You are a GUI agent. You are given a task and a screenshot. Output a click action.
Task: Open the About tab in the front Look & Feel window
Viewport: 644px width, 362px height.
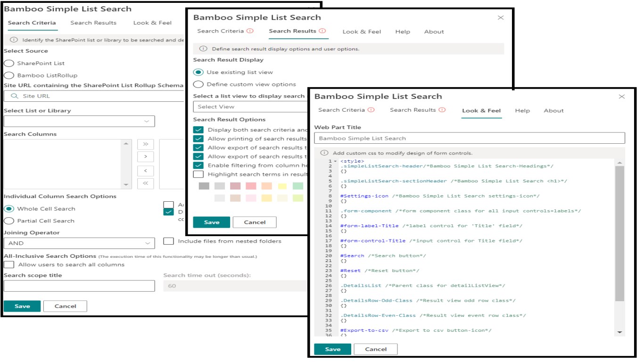click(553, 110)
